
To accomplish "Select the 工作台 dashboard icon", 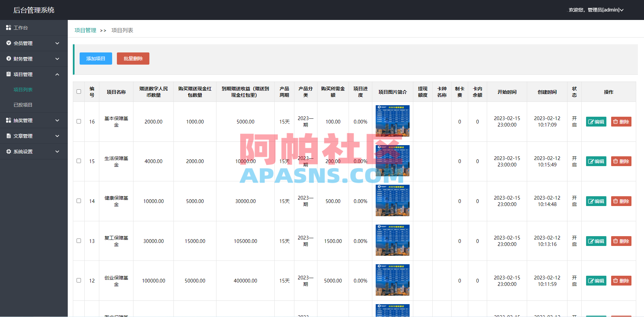I will coord(8,27).
